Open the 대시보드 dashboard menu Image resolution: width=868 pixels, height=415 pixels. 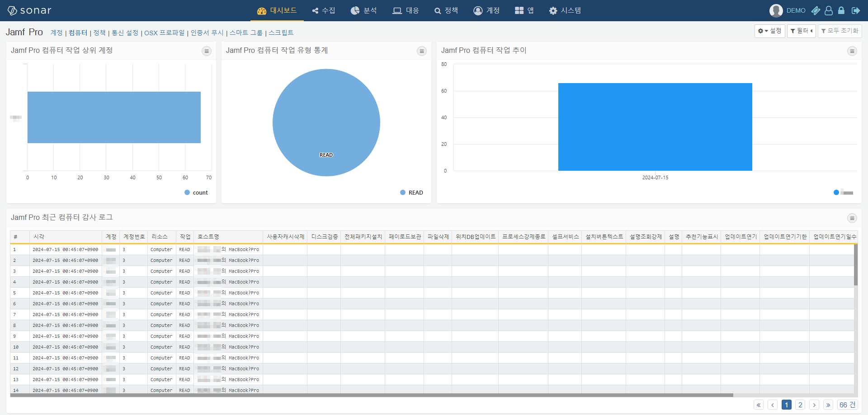click(x=277, y=10)
